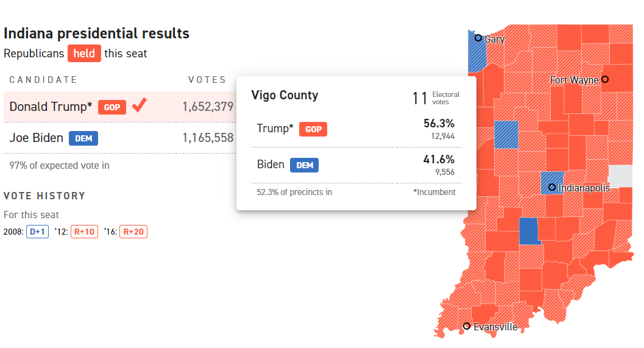
Task: Click the red 'held' status label
Action: pyautogui.click(x=84, y=54)
